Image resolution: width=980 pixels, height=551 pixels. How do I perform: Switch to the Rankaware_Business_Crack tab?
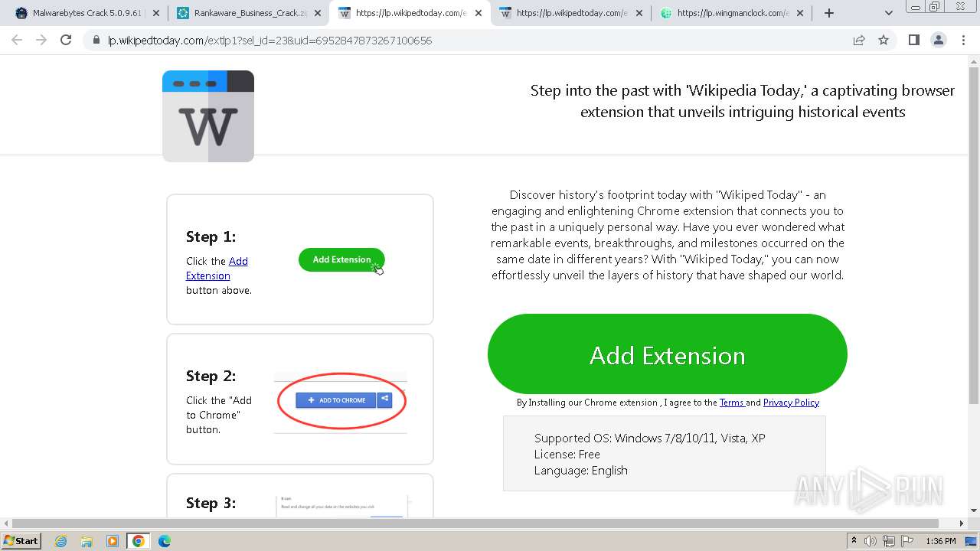pyautogui.click(x=248, y=13)
